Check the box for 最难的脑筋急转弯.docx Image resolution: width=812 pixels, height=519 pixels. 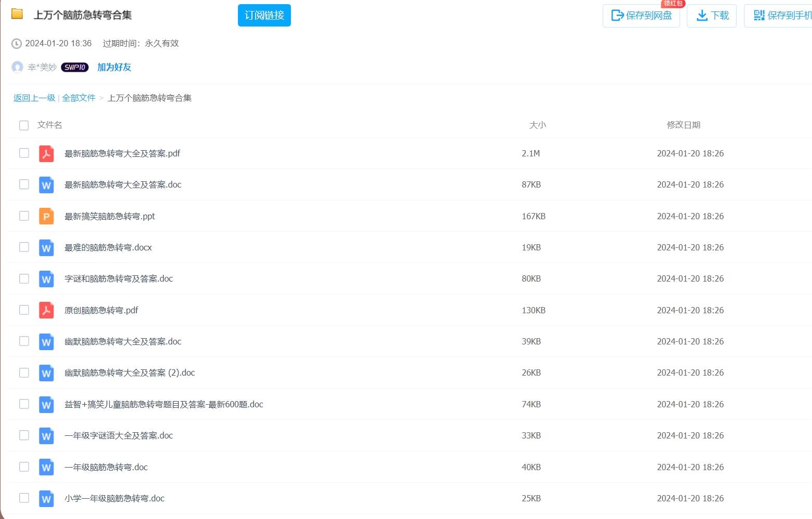coord(24,247)
